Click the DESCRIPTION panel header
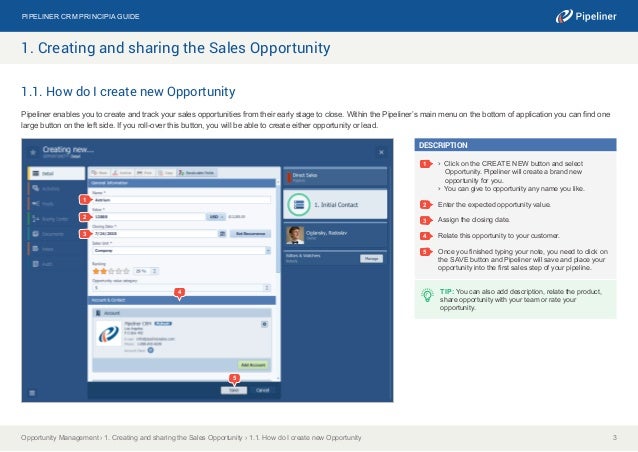 [515, 145]
